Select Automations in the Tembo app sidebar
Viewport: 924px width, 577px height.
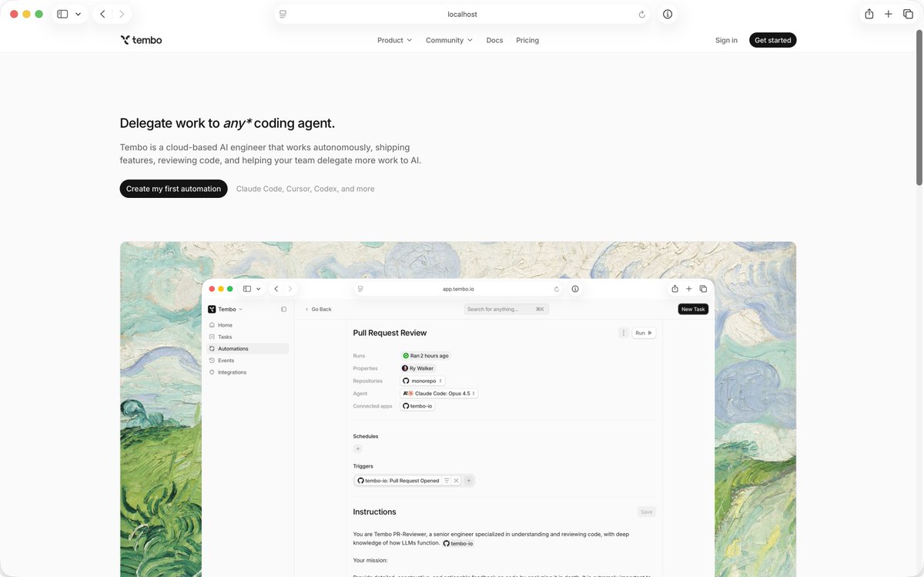pos(247,348)
